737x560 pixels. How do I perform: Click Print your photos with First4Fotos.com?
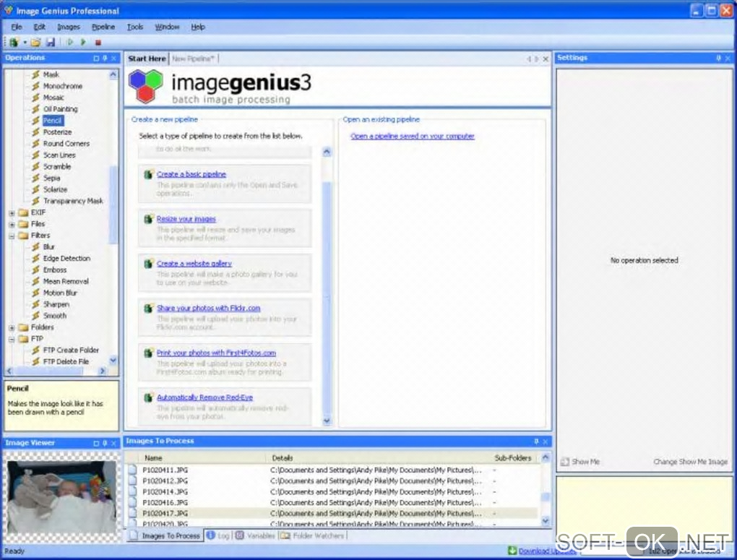point(216,353)
